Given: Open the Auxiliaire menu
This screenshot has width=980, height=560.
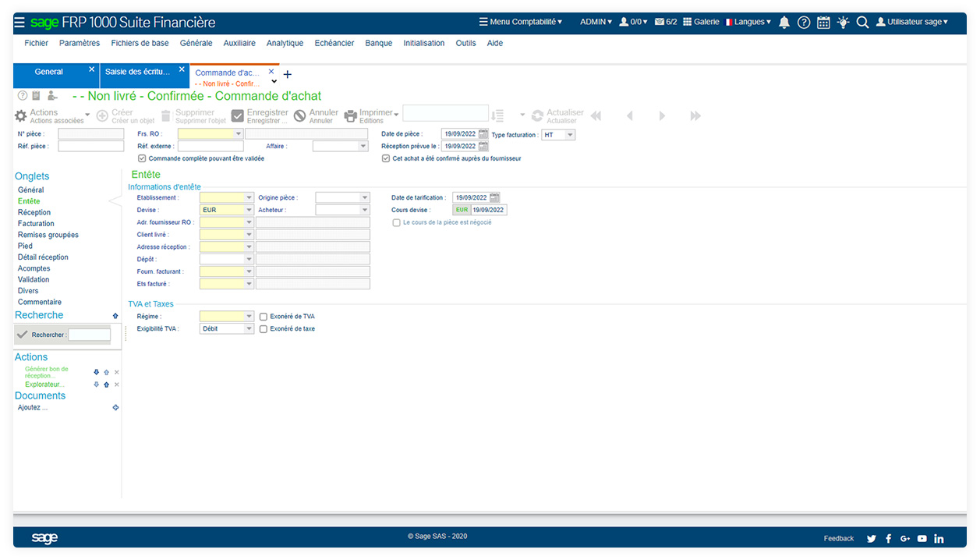Looking at the screenshot, I should pos(239,44).
